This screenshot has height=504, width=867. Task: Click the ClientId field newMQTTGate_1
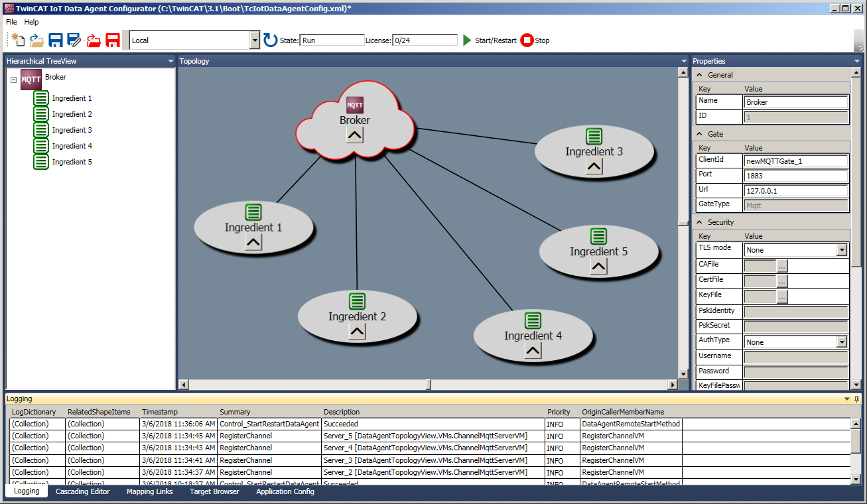point(796,161)
